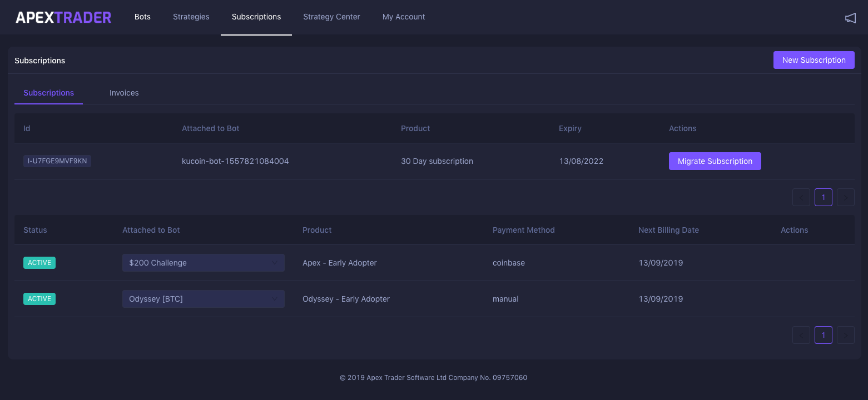Click the New Subscription button
The image size is (868, 400).
814,59
